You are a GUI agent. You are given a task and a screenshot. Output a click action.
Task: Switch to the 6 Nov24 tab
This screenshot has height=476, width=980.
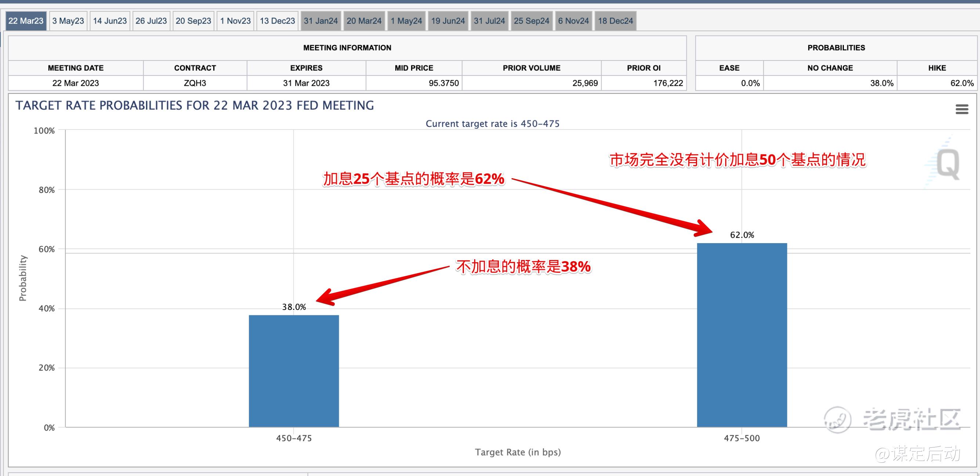click(x=573, y=21)
